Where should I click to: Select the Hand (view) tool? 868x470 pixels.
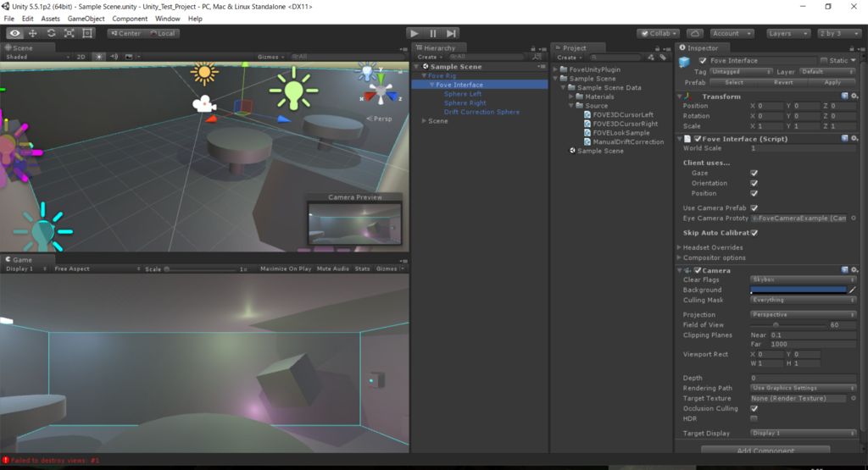coord(14,33)
